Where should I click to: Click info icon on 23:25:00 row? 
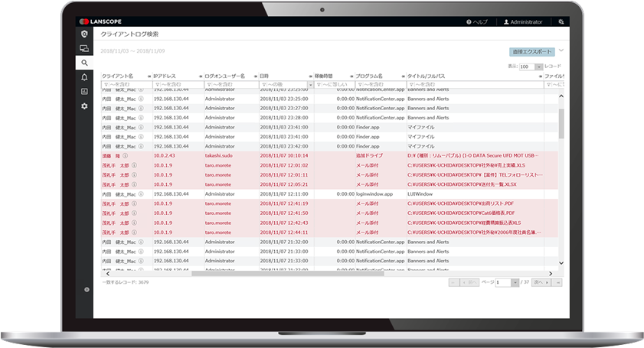click(141, 99)
